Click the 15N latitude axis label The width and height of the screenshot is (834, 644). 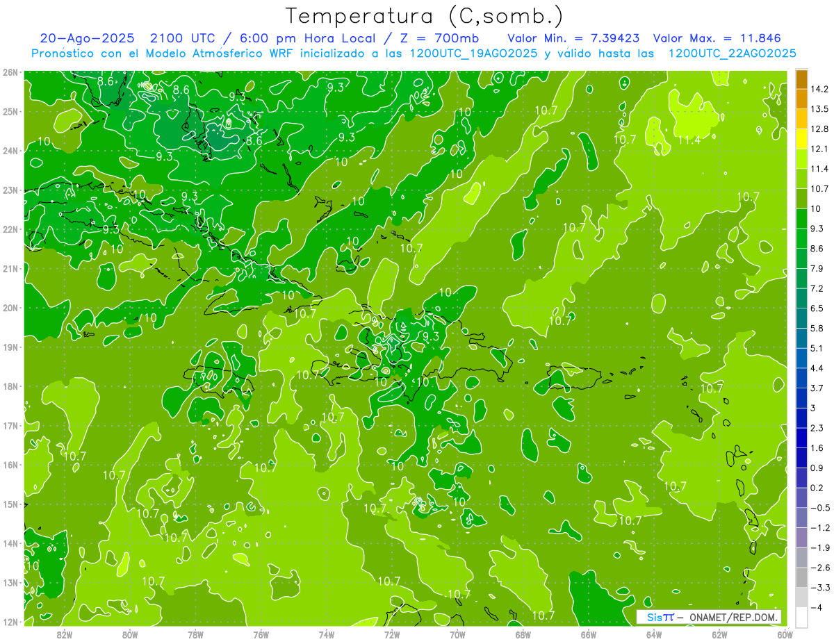pos(10,504)
